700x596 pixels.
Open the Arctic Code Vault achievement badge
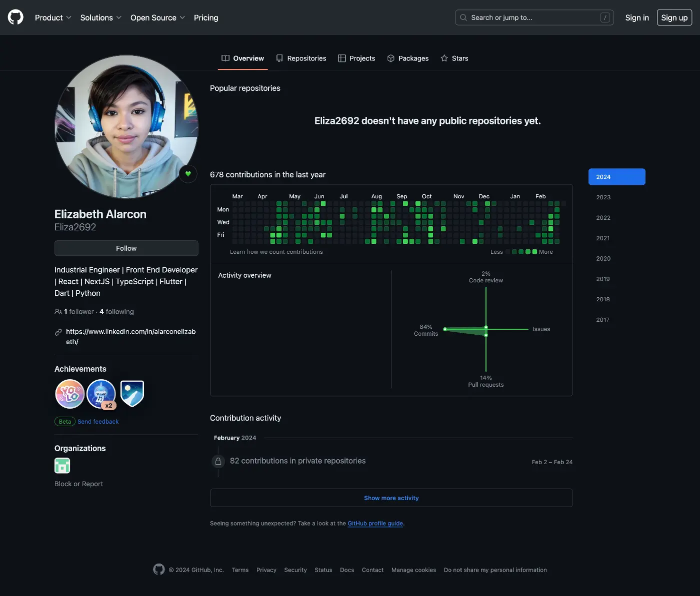(x=132, y=394)
